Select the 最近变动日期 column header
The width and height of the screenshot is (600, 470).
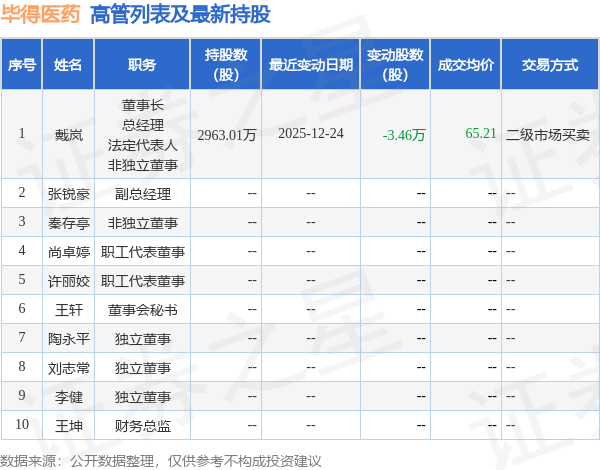[311, 65]
